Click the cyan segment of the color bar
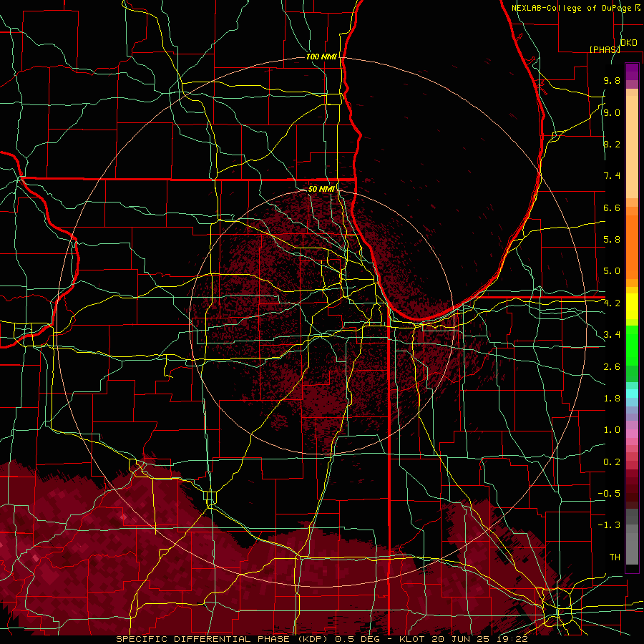The image size is (644, 644). [632, 393]
